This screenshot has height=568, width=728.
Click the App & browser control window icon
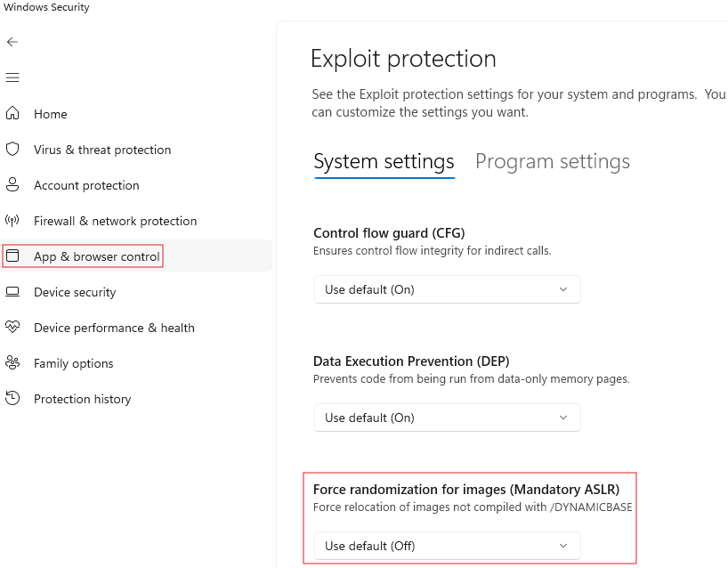pos(12,256)
